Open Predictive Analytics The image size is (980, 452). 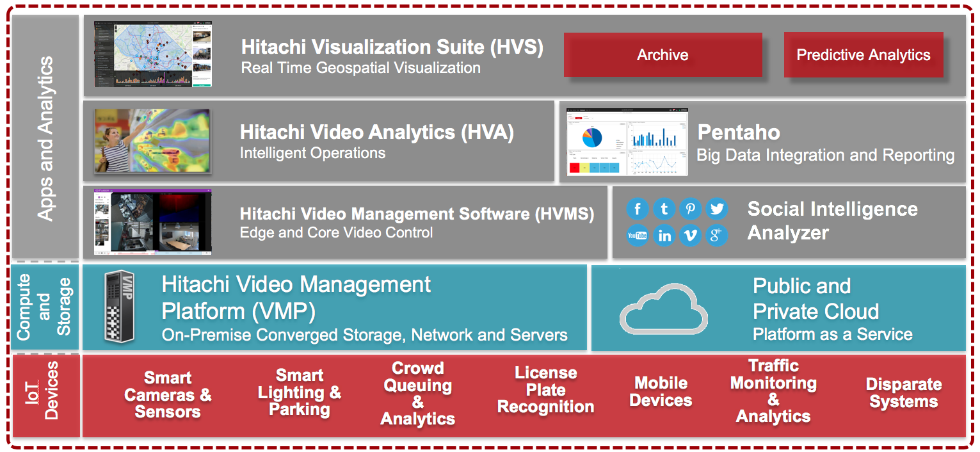(864, 55)
